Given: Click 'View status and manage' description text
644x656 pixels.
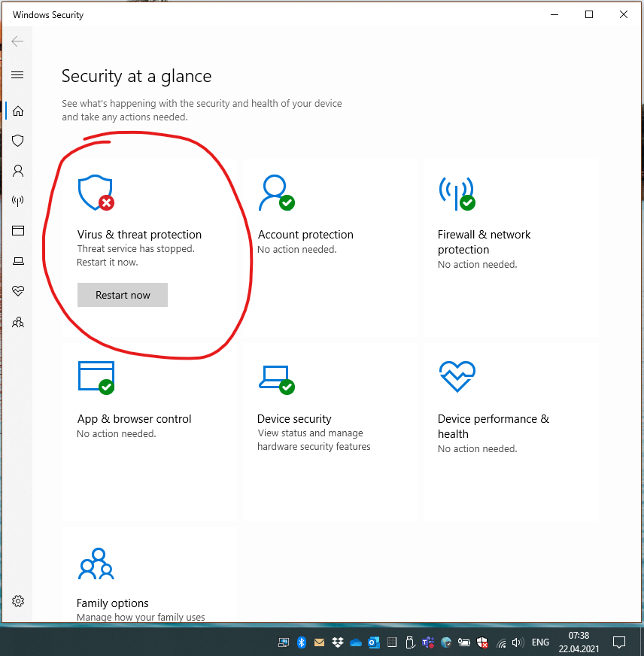Looking at the screenshot, I should (x=310, y=433).
